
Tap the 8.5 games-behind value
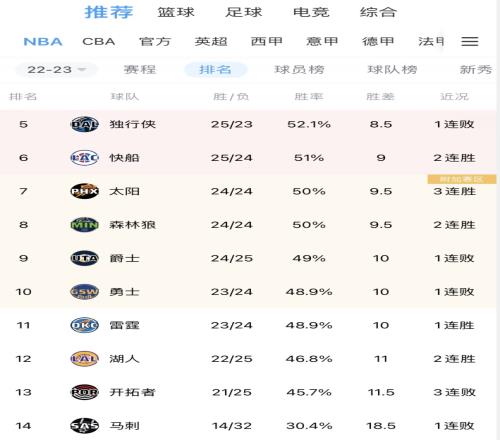(381, 124)
